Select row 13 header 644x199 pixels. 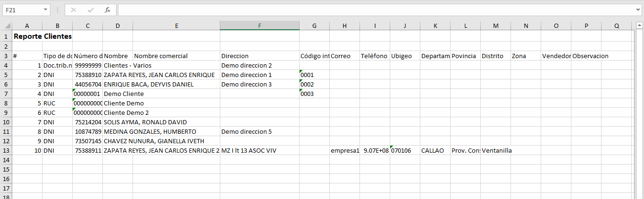tap(6, 150)
